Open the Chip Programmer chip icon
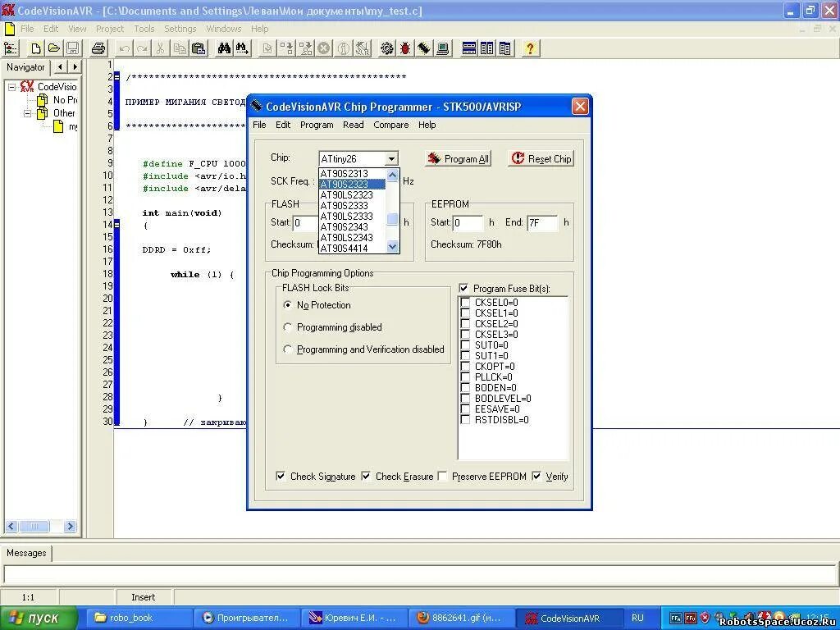 coord(424,48)
